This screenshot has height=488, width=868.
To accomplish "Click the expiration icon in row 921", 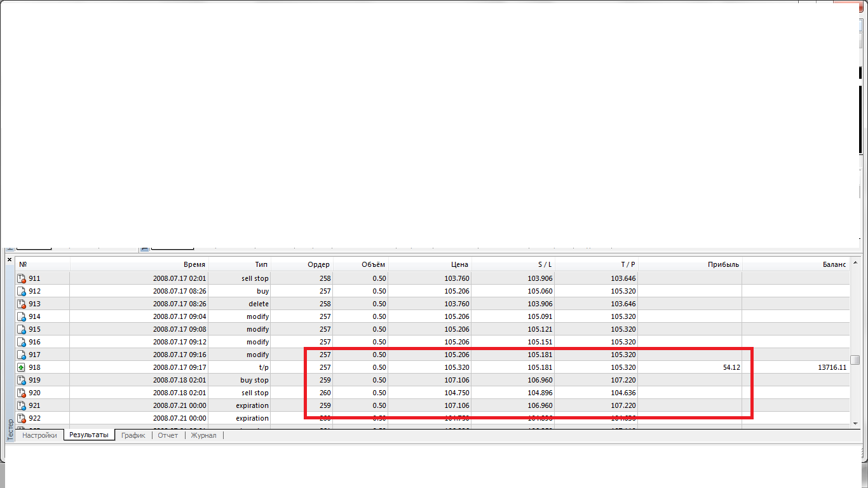I will click(21, 405).
